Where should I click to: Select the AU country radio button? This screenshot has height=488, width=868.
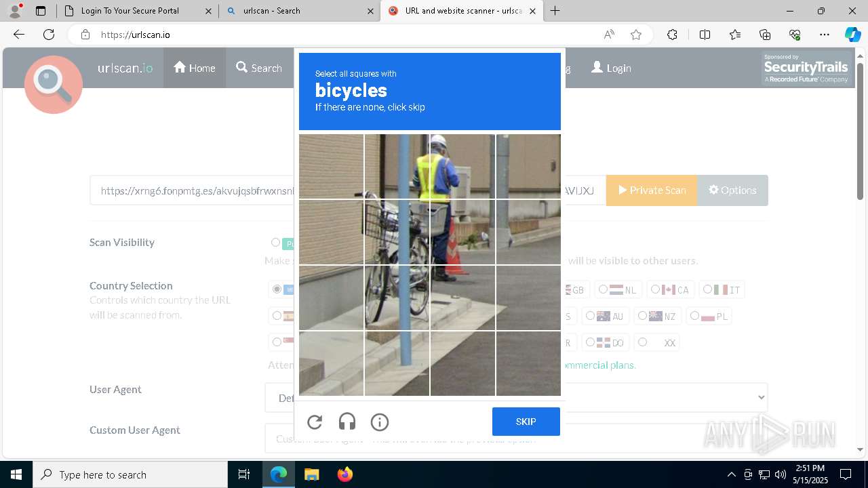click(x=590, y=316)
